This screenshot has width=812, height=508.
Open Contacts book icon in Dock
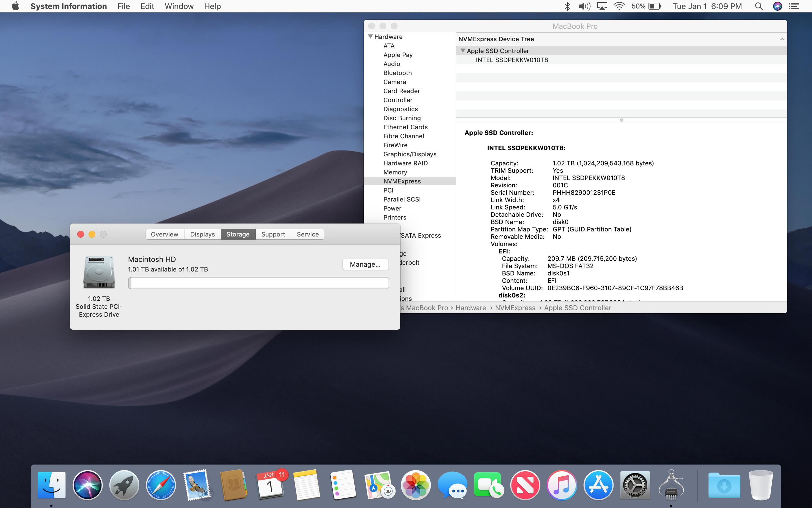(x=233, y=485)
